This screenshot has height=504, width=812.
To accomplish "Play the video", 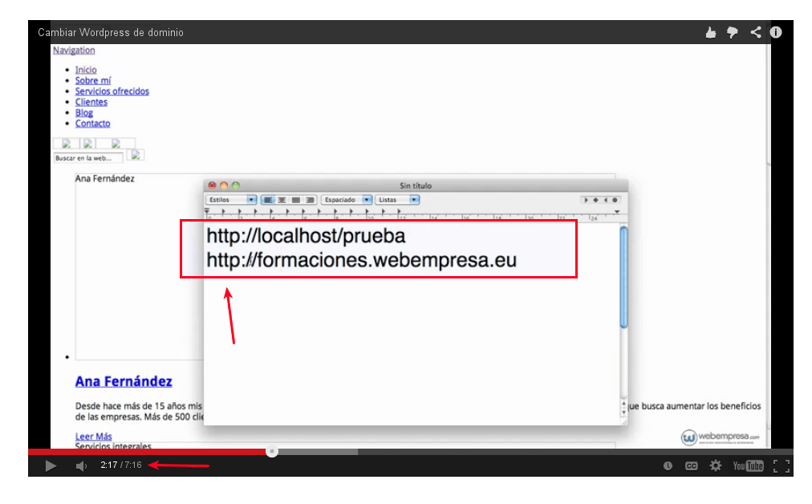I will pyautogui.click(x=51, y=465).
